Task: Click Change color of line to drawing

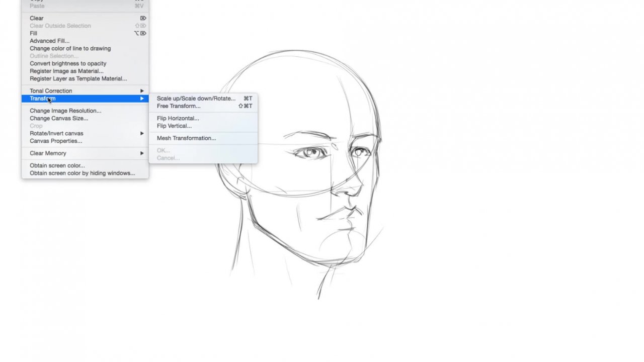Action: [70, 48]
